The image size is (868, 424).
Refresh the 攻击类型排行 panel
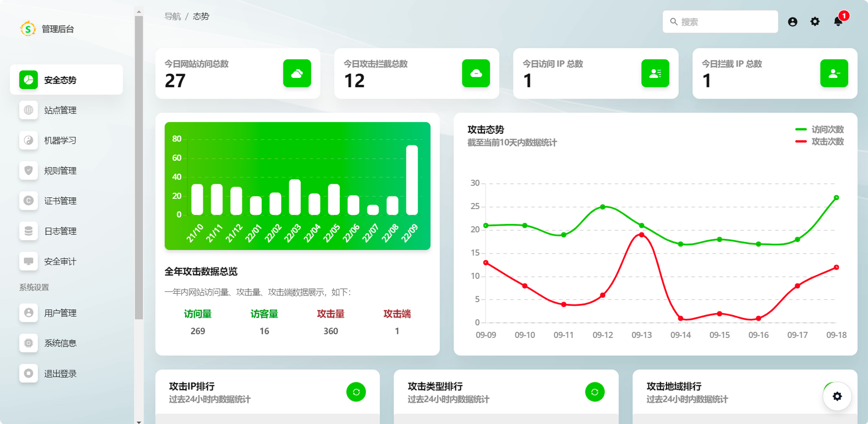(x=595, y=392)
